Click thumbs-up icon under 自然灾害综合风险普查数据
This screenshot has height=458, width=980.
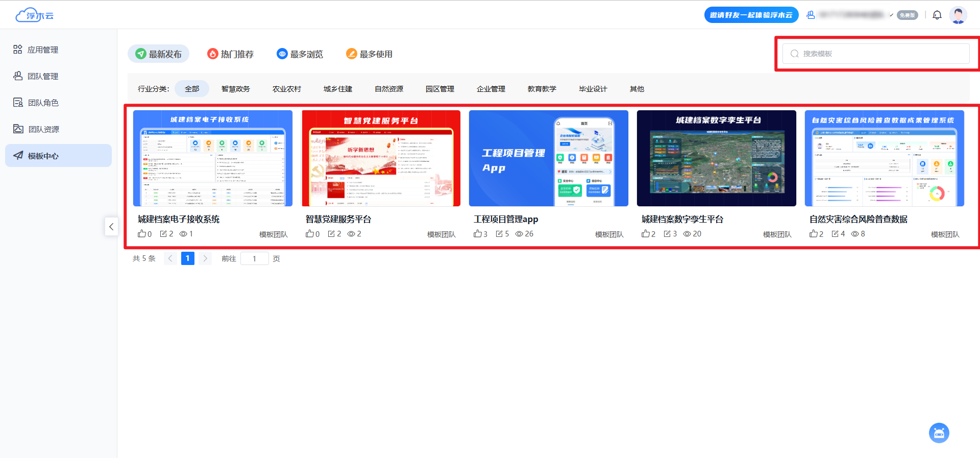814,234
